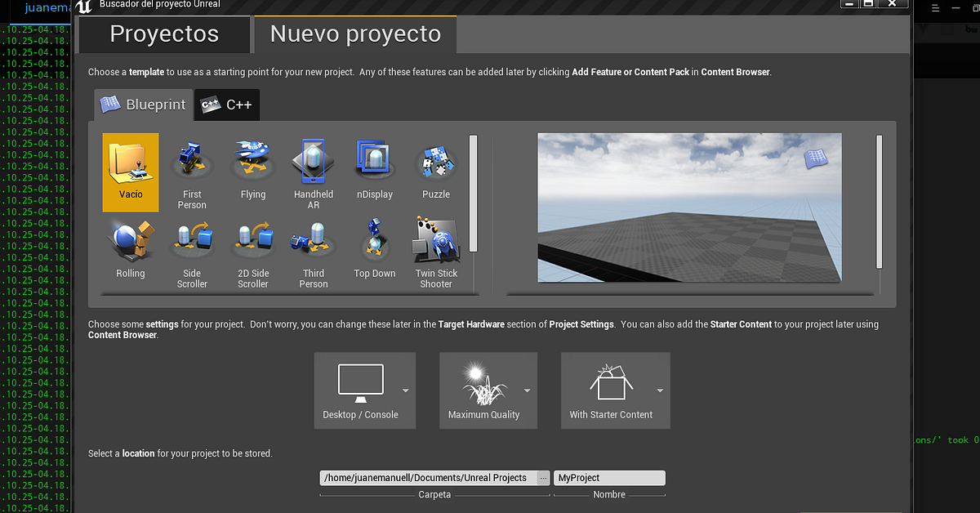Switch to the Nuevo proyecto tab
Image resolution: width=980 pixels, height=513 pixels.
pyautogui.click(x=355, y=34)
